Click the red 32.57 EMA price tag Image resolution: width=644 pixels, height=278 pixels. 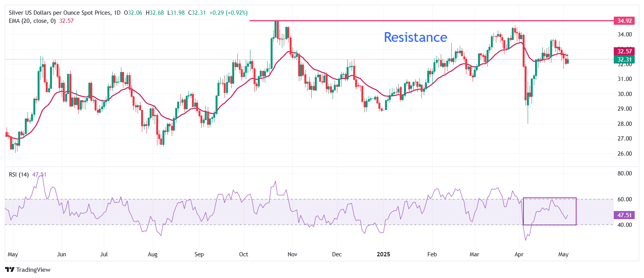[x=624, y=51]
